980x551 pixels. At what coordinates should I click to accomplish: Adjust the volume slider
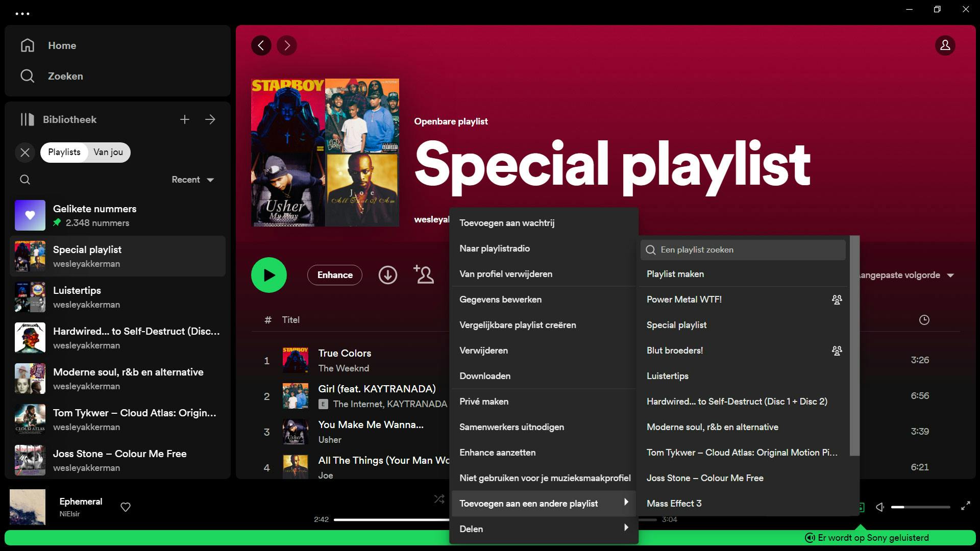(x=920, y=507)
